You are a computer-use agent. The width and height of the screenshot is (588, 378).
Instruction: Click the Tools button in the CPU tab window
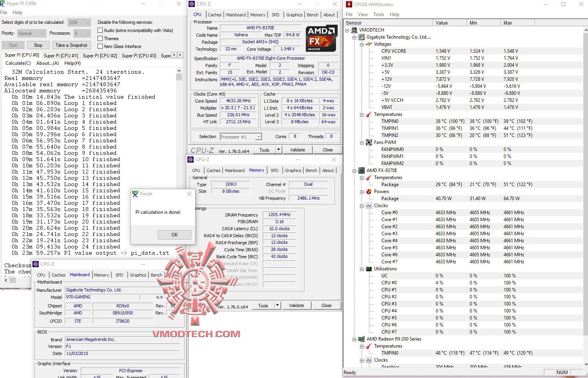[x=264, y=150]
